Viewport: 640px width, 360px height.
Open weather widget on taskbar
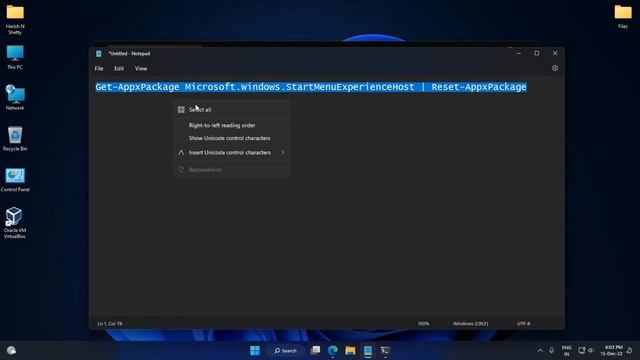pos(11,351)
